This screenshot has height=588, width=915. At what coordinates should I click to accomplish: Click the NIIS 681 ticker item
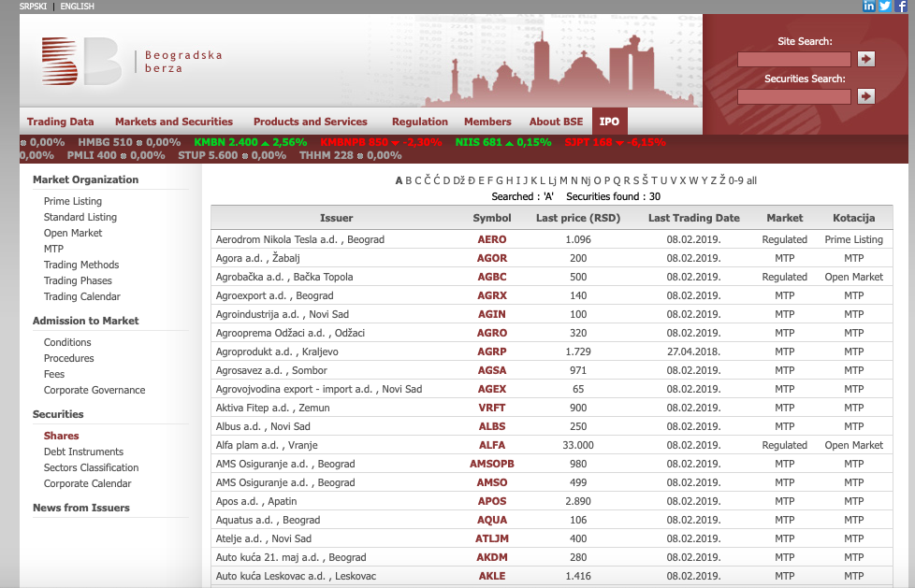point(503,142)
